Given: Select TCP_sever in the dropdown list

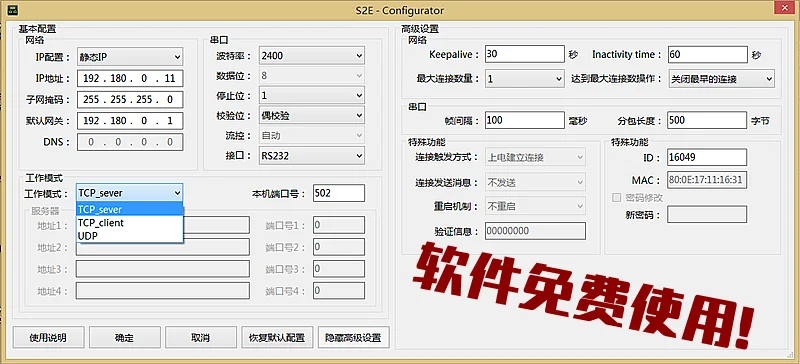Looking at the screenshot, I should point(130,209).
